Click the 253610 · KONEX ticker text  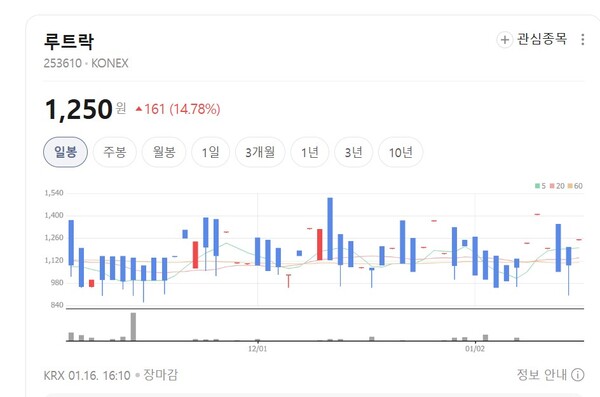(86, 63)
